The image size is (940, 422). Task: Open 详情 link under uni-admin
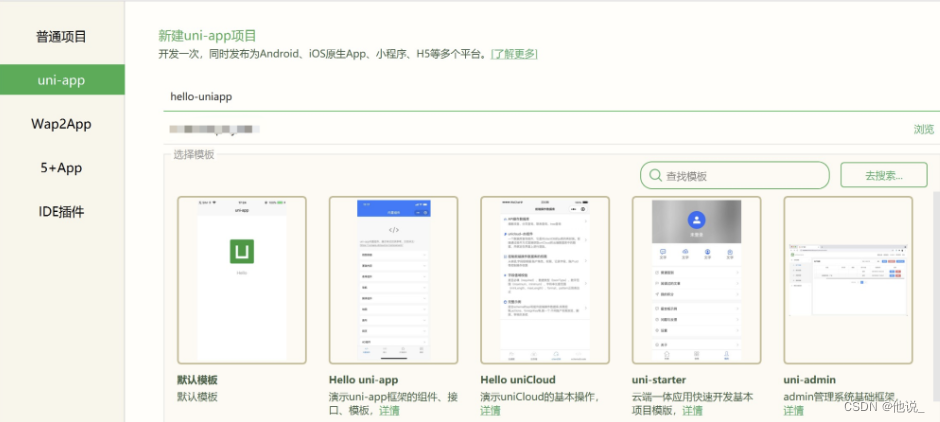[x=794, y=411]
